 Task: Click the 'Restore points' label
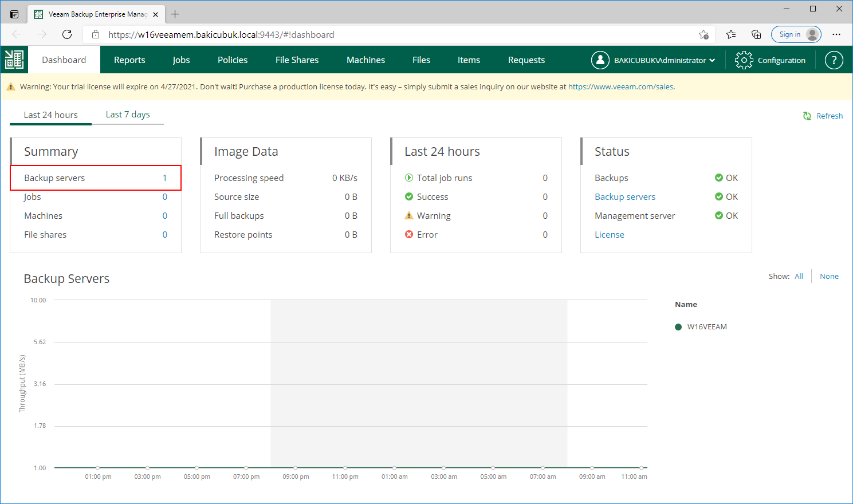(x=243, y=234)
